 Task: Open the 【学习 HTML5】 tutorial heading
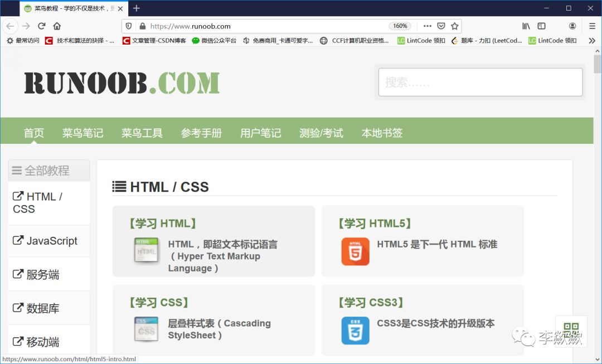pos(375,224)
